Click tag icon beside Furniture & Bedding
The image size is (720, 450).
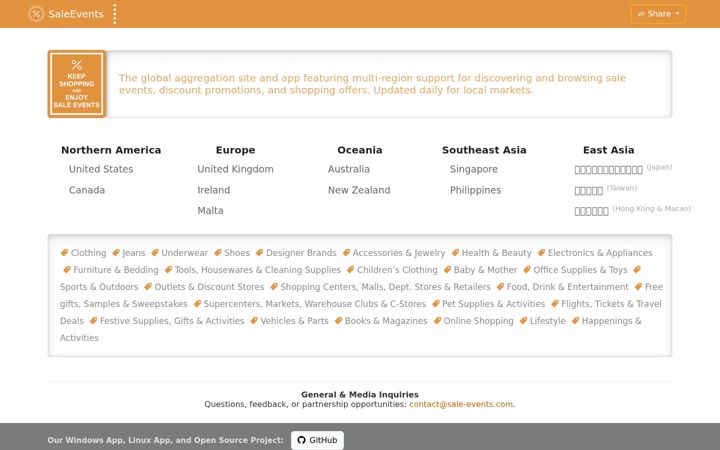[67, 270]
